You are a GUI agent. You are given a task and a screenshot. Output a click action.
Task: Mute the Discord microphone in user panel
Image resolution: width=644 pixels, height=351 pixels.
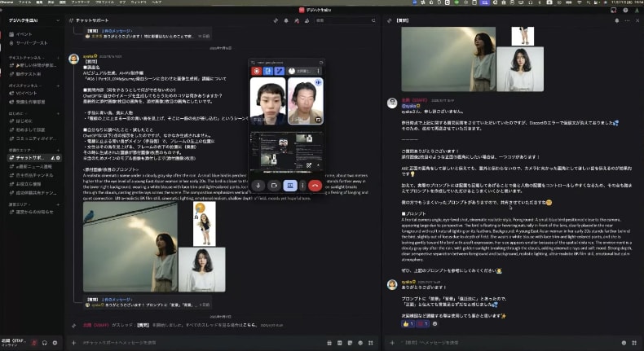[34, 343]
